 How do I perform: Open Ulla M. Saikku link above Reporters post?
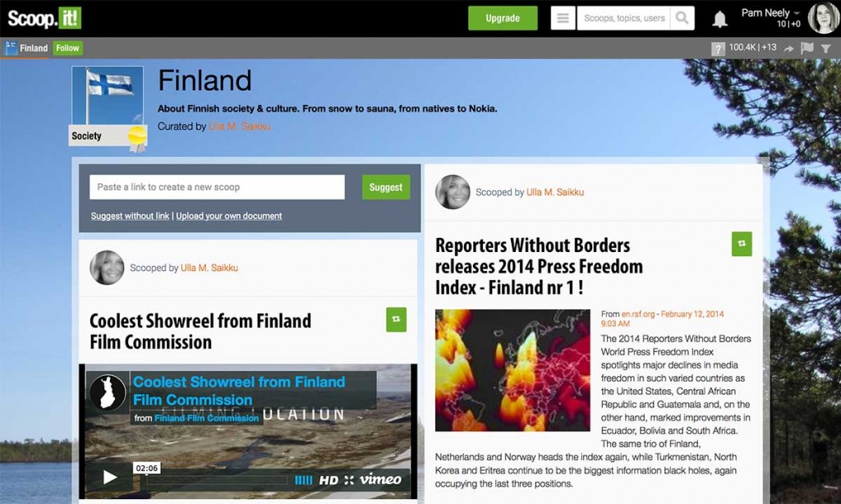pos(555,192)
